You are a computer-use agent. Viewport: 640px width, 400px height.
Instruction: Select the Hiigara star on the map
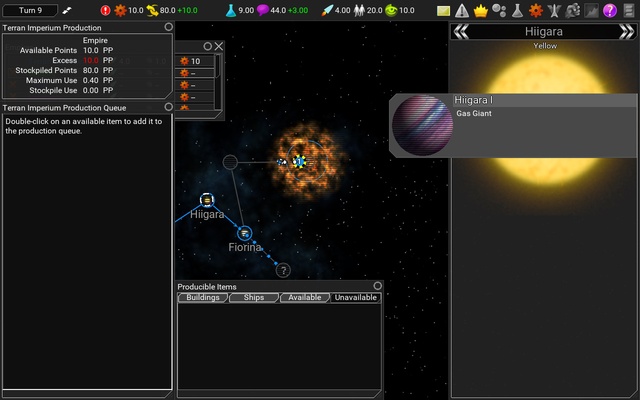(207, 200)
